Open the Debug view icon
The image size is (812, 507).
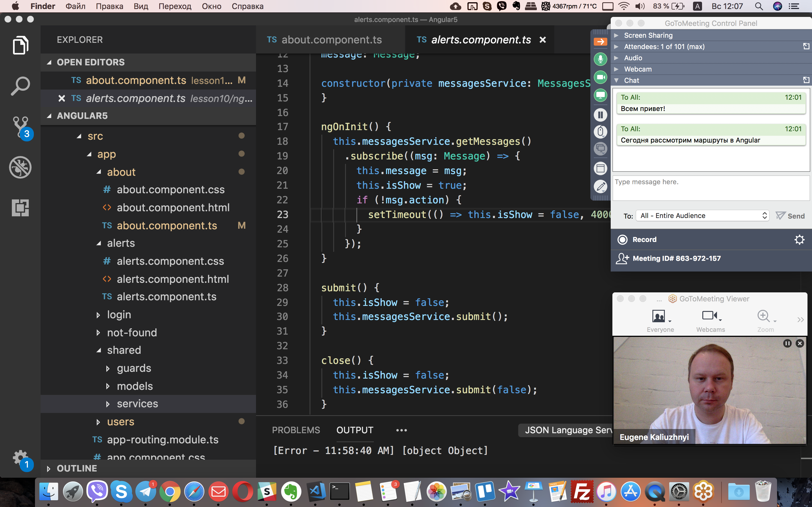tap(20, 167)
